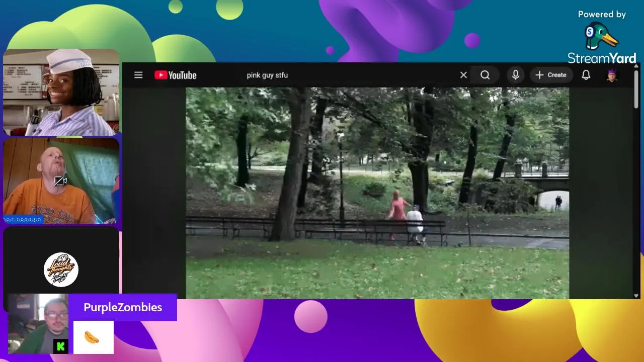Run search with the magnifying glass button
The height and width of the screenshot is (362, 644).
point(485,75)
